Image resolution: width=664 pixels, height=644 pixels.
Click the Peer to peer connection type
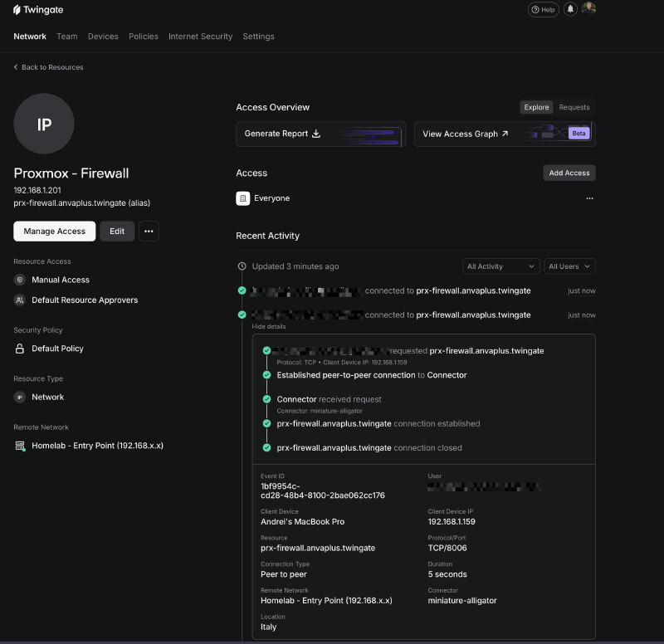[284, 574]
